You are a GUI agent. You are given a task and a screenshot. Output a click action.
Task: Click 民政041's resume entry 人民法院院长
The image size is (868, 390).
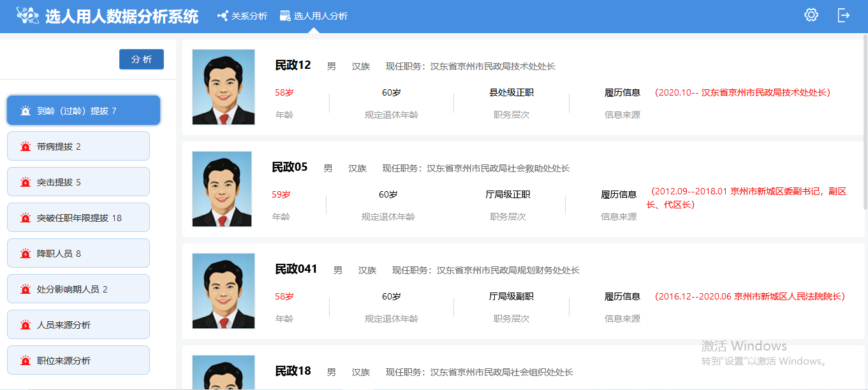point(749,296)
